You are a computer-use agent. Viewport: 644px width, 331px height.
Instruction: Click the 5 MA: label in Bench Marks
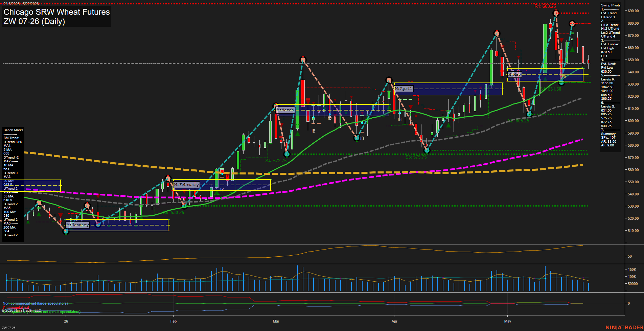8,150
